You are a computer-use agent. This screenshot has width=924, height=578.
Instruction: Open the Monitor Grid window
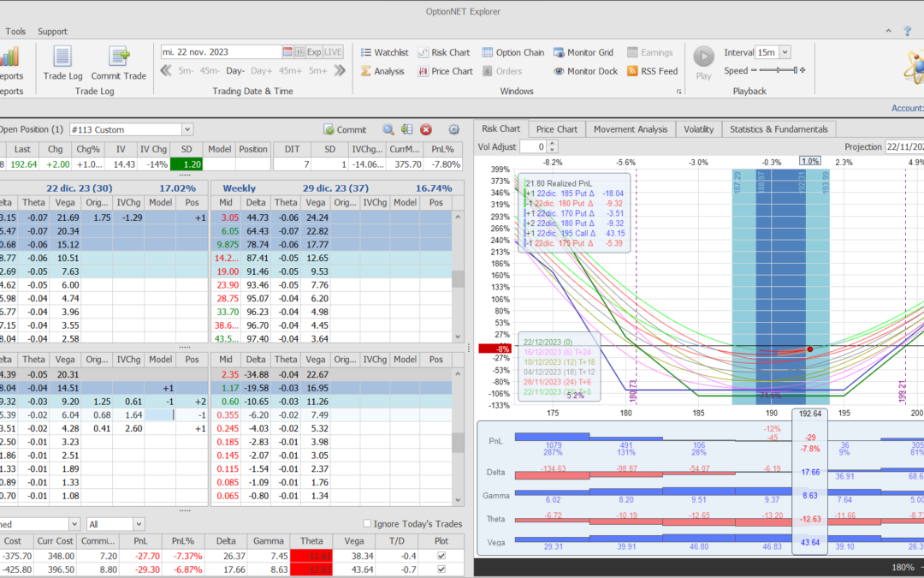click(x=583, y=52)
